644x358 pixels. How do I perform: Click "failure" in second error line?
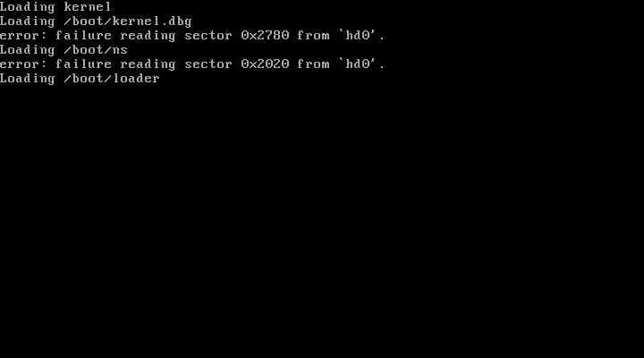coord(83,64)
